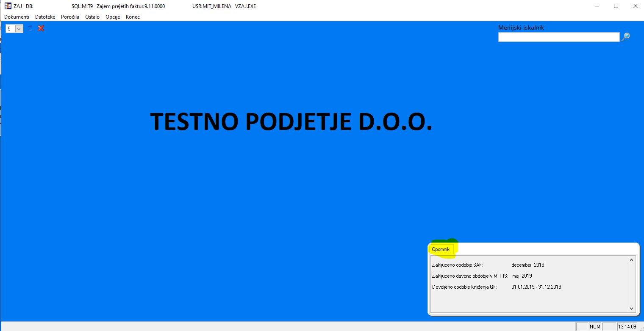Minimize the ZAJ window

597,6
